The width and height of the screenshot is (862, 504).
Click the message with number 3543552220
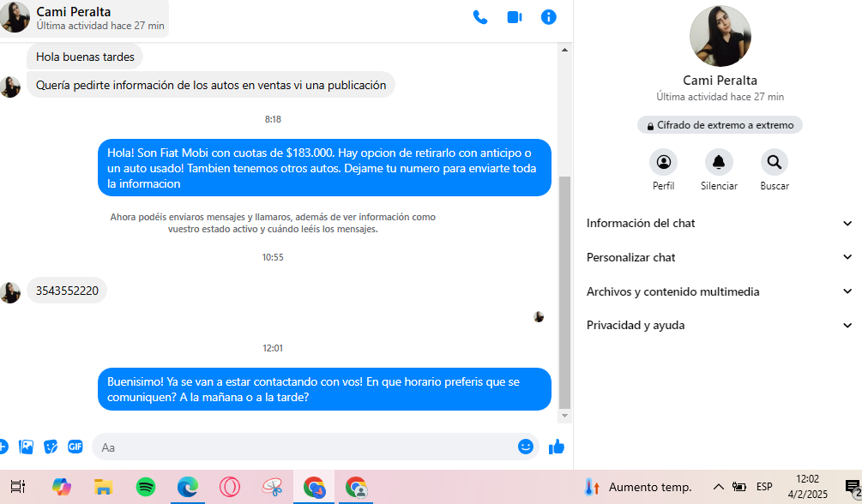click(67, 291)
